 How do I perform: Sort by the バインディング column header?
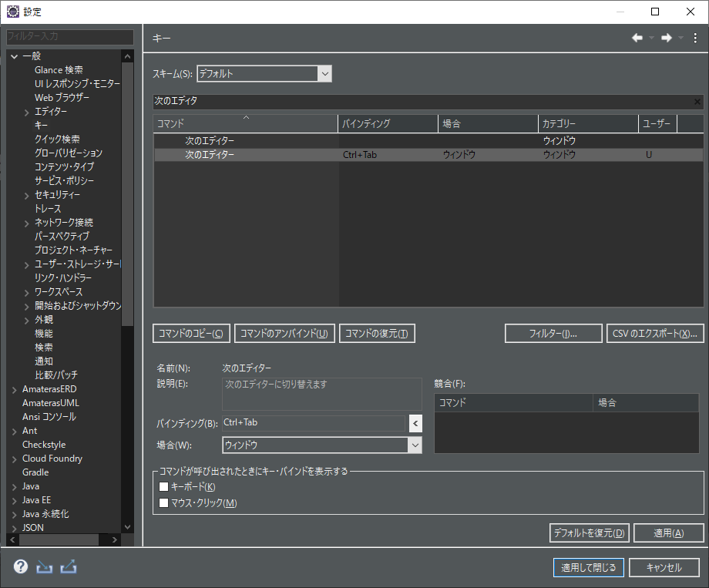point(388,123)
